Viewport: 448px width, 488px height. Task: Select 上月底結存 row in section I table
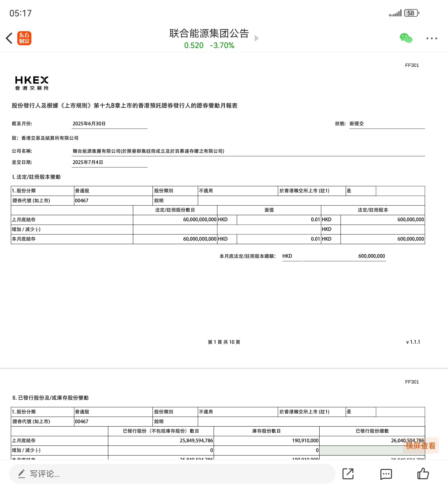coord(218,220)
